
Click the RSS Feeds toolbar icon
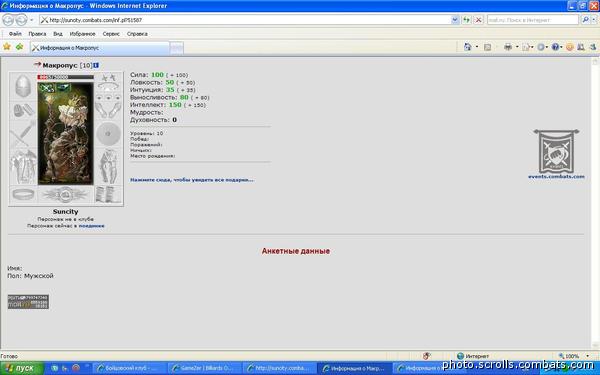click(487, 47)
